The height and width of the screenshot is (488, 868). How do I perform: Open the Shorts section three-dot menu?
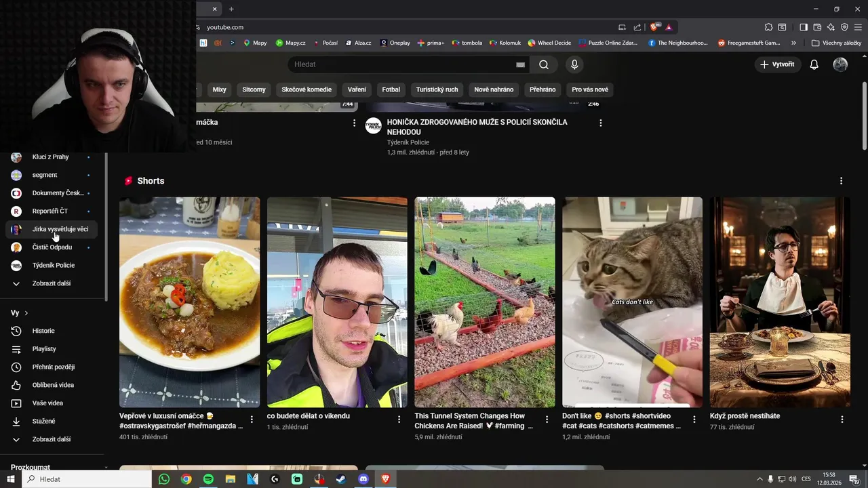click(841, 181)
